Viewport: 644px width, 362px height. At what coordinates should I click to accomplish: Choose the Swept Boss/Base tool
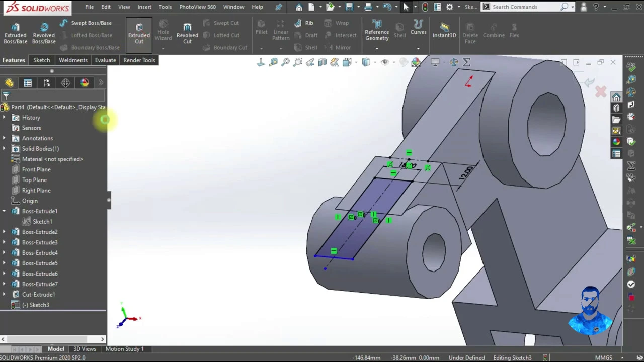click(85, 23)
